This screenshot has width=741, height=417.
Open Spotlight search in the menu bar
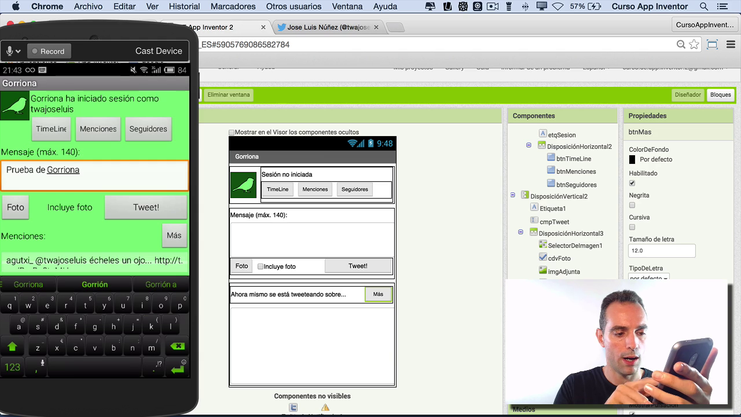click(704, 6)
